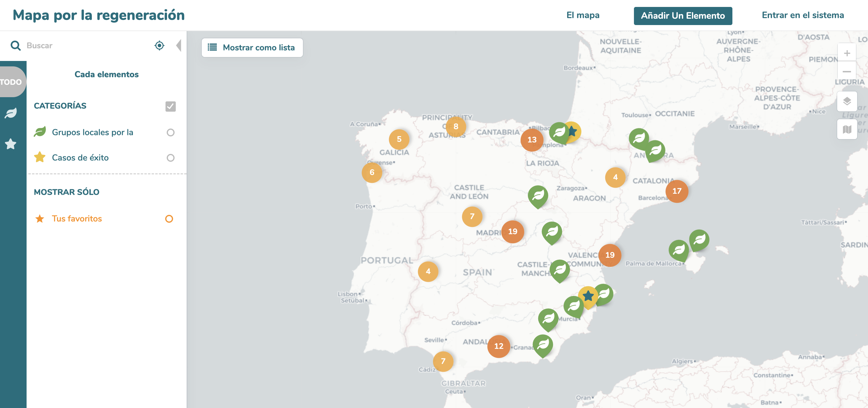
Task: Select the TODO tab in sidebar
Action: (11, 82)
